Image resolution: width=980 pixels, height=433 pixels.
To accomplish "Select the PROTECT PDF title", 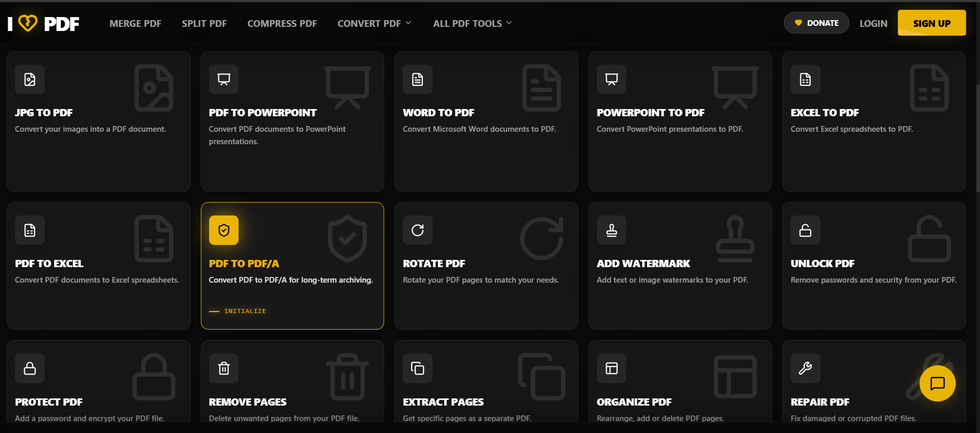I will point(49,402).
